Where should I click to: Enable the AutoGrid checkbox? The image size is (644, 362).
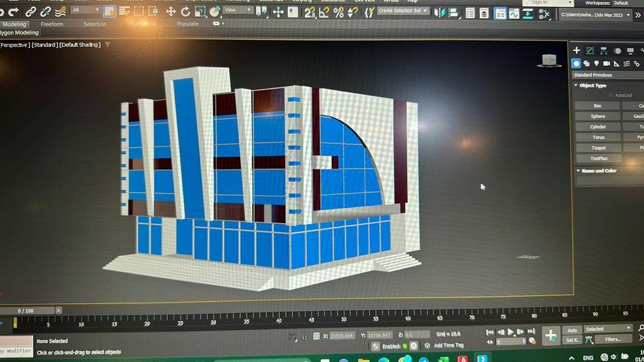pyautogui.click(x=611, y=96)
